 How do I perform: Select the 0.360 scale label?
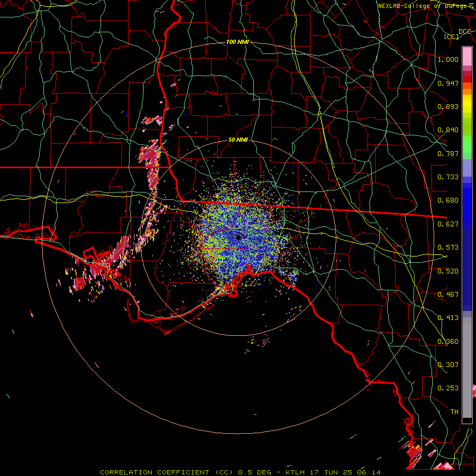click(x=448, y=342)
